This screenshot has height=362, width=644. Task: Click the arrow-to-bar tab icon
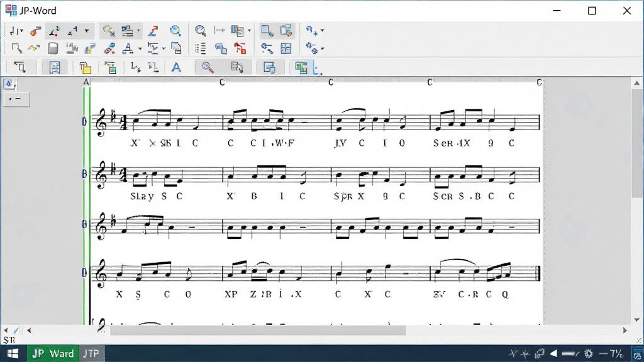click(x=219, y=30)
